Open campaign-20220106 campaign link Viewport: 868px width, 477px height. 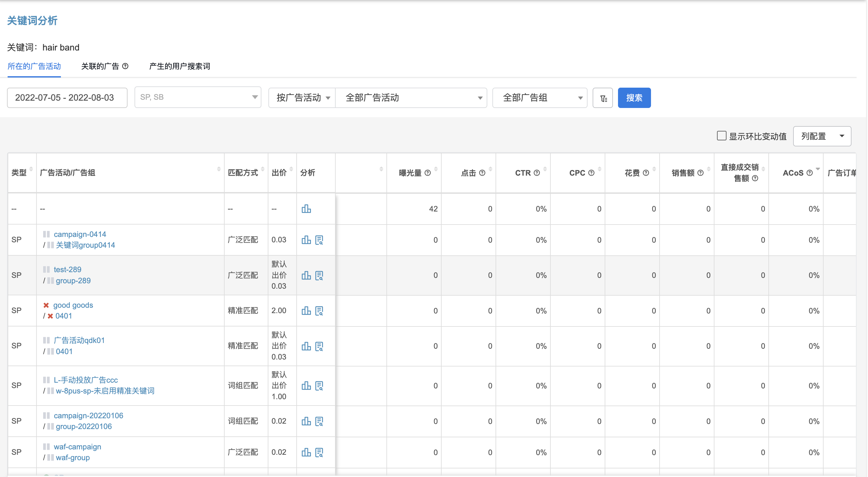tap(88, 416)
